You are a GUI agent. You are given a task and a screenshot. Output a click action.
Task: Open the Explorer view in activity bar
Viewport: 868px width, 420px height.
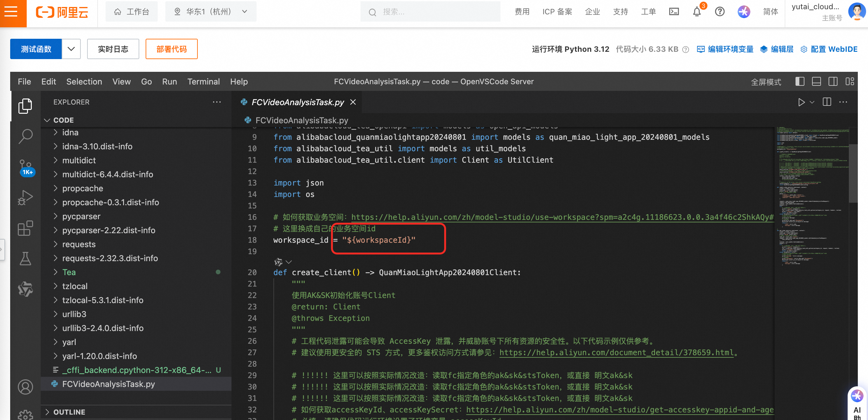(25, 106)
